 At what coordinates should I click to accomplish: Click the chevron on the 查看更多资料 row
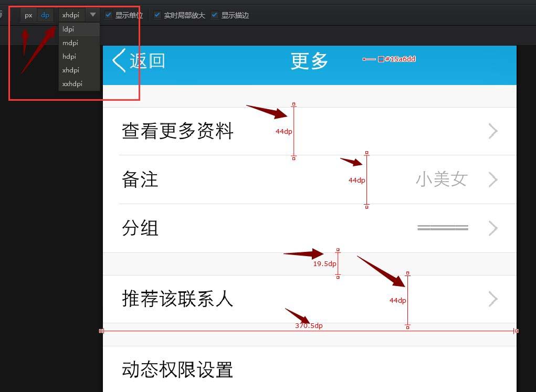[492, 131]
